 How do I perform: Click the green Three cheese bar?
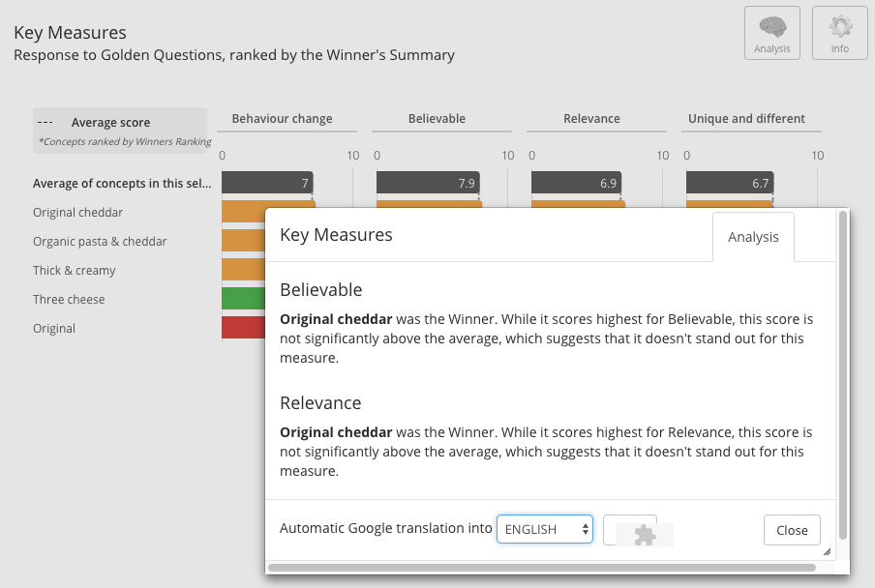(x=243, y=298)
